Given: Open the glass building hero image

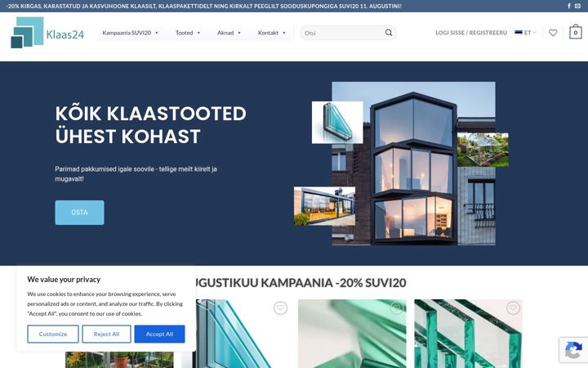Looking at the screenshot, I should point(413,164).
